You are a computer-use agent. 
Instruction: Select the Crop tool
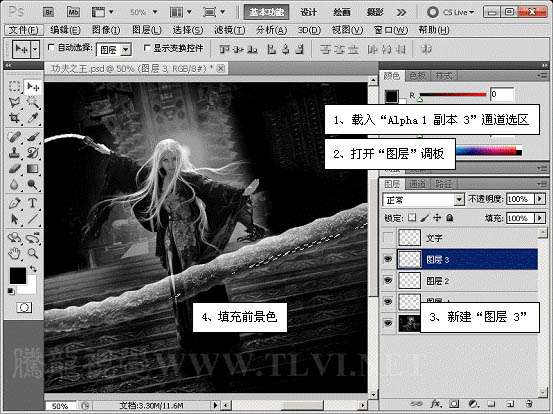pyautogui.click(x=14, y=118)
